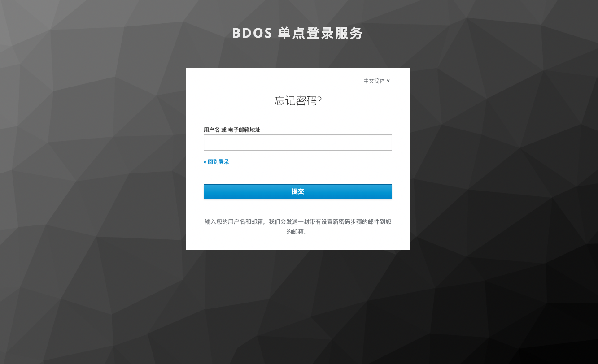Image resolution: width=598 pixels, height=364 pixels.
Task: Focus the username or email input field
Action: point(298,143)
